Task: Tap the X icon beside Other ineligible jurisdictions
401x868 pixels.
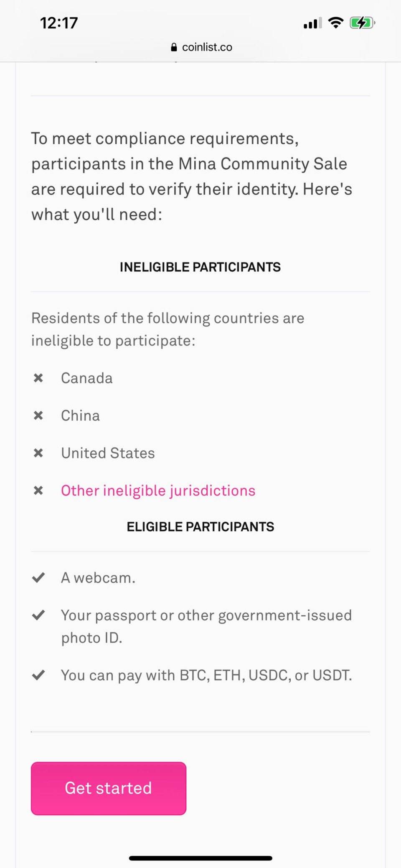Action: pyautogui.click(x=38, y=490)
